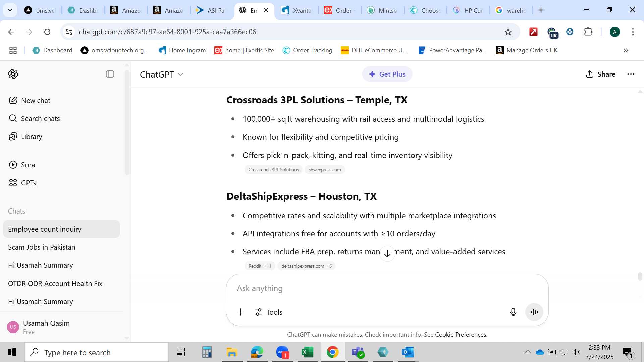Click the address bar URL
The image size is (644, 362).
[x=167, y=32]
